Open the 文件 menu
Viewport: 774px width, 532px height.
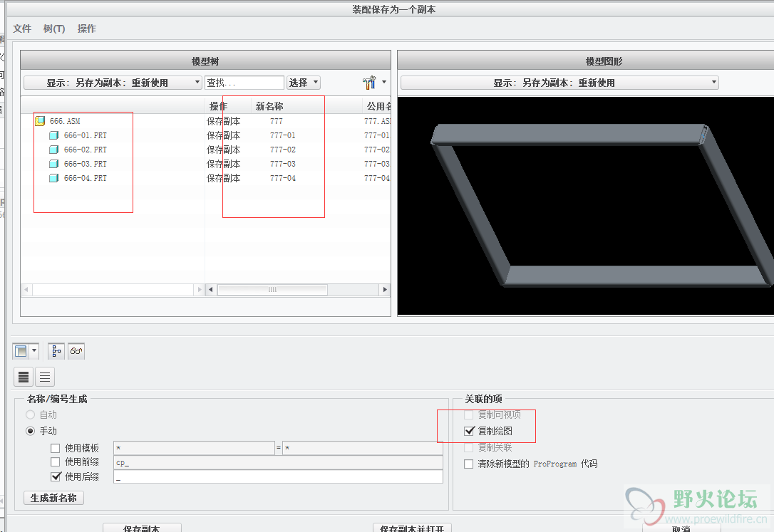[x=21, y=28]
